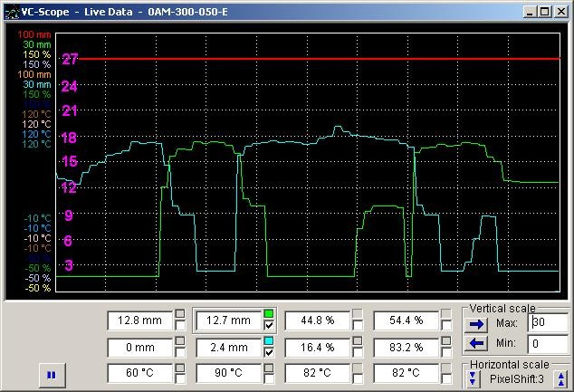Click the orange 100 mm legend label
This screenshot has width=574, height=392.
(x=34, y=74)
